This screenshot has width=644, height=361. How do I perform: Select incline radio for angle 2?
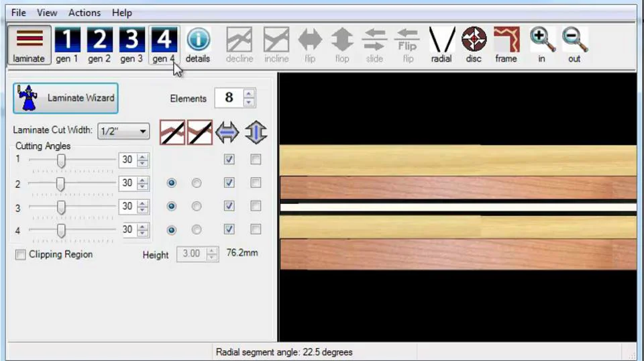point(197,183)
